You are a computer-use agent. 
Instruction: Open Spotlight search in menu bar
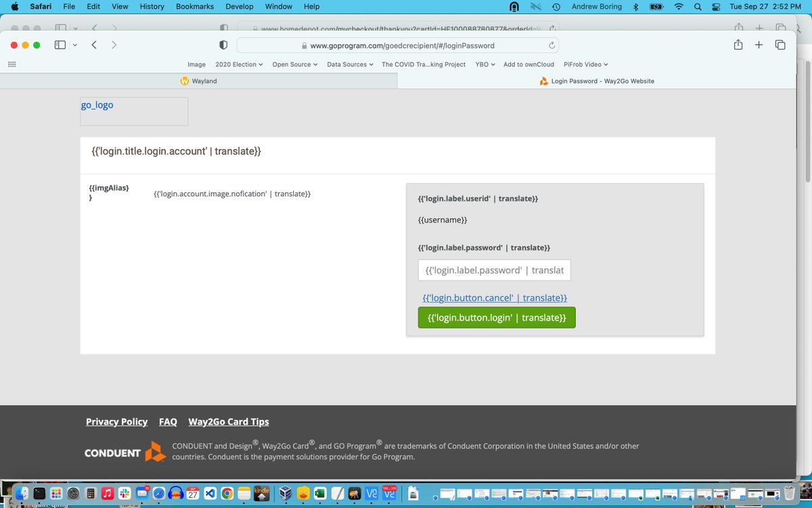(x=698, y=6)
